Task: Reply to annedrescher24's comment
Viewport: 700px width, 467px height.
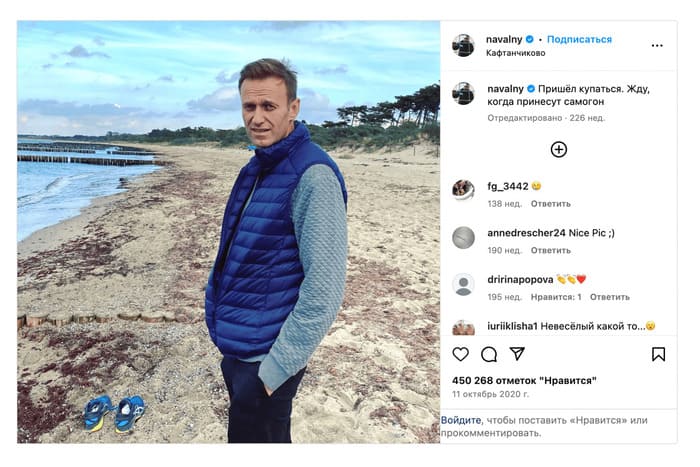Action: tap(550, 250)
